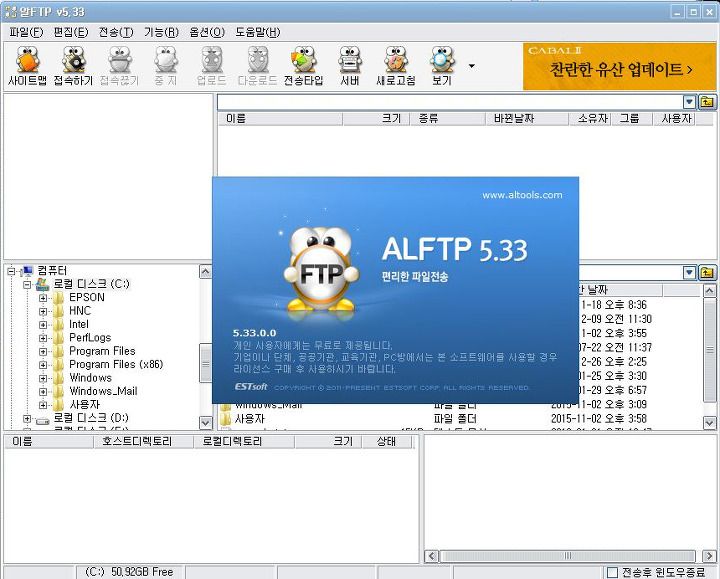Toggle the 전송후 윈도우종료 checkbox
720x579 pixels.
coord(613,572)
